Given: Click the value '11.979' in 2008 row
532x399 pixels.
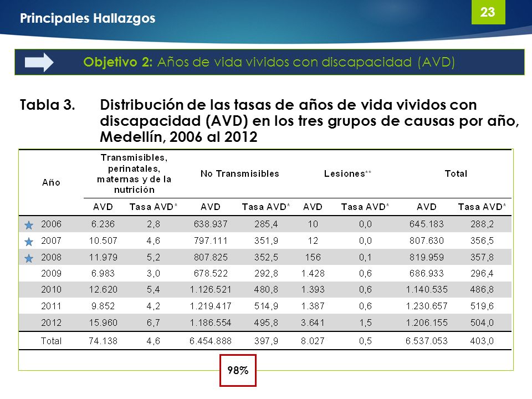Looking at the screenshot, I should (103, 258).
